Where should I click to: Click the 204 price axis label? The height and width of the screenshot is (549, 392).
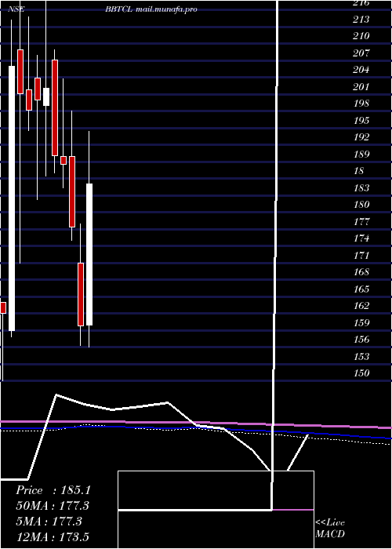point(361,70)
